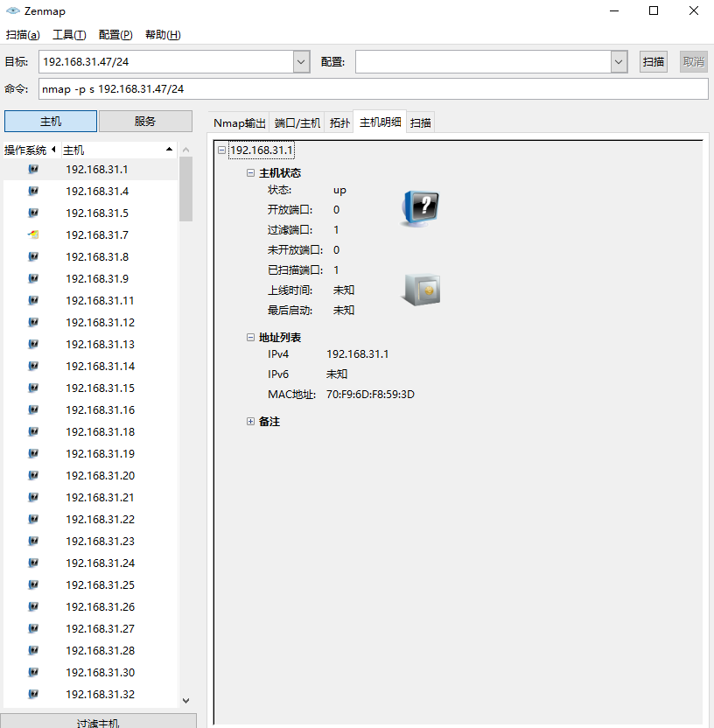The image size is (714, 728).
Task: Click the unknown OS monitor question-mark icon
Action: 420,208
